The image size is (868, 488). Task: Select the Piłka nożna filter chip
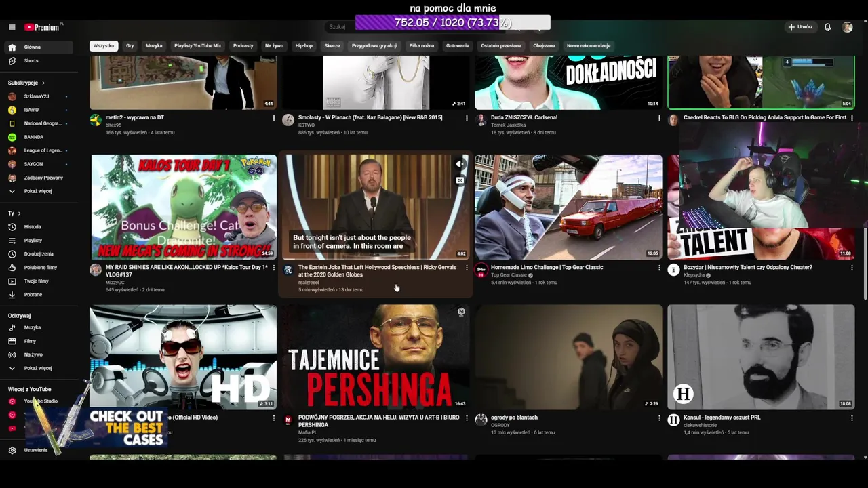coord(421,46)
